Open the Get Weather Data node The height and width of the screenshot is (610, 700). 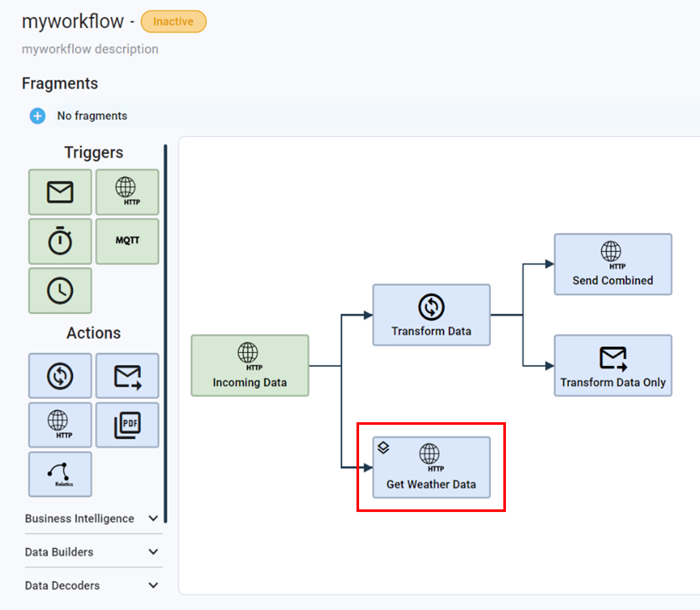(x=431, y=468)
